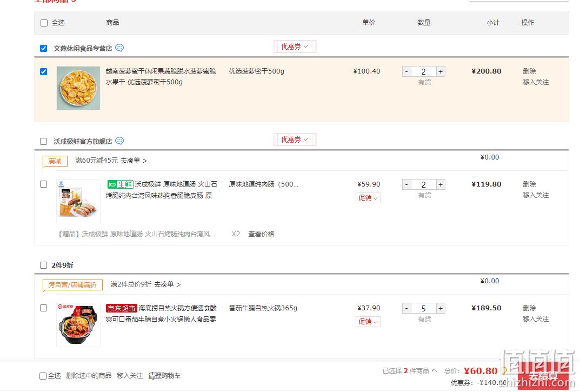Click 去凑单 beside 满60元减45元

(x=134, y=161)
